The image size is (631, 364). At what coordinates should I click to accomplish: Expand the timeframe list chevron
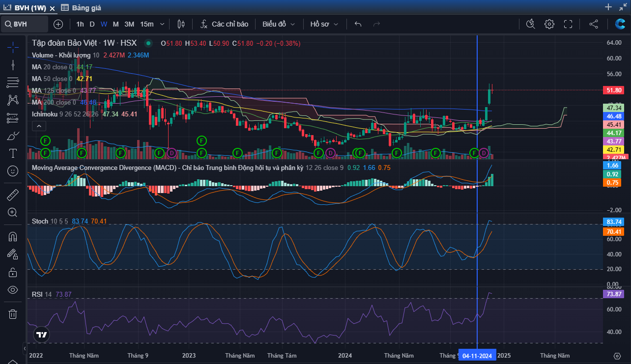pyautogui.click(x=163, y=24)
